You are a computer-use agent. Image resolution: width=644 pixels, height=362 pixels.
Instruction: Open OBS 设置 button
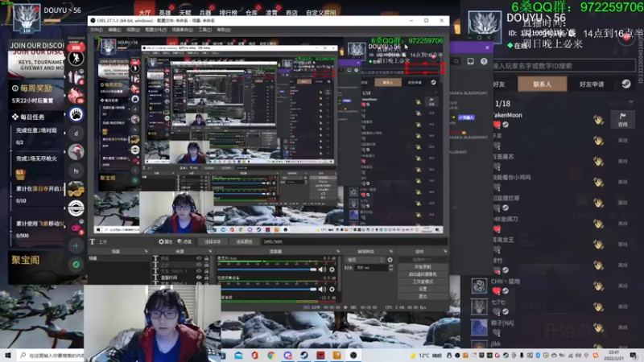tap(423, 289)
